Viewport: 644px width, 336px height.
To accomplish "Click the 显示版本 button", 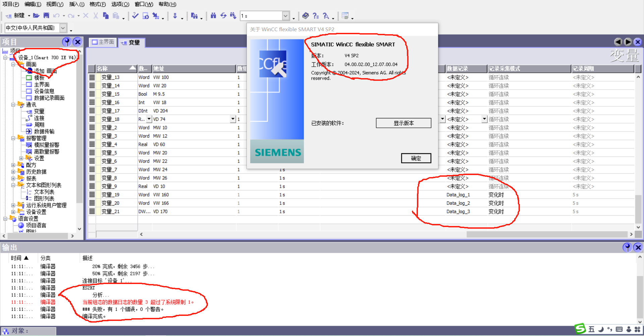I will pyautogui.click(x=403, y=123).
